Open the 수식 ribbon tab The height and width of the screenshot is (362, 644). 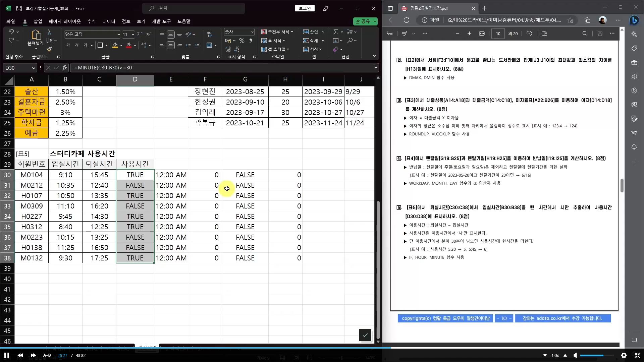(91, 21)
